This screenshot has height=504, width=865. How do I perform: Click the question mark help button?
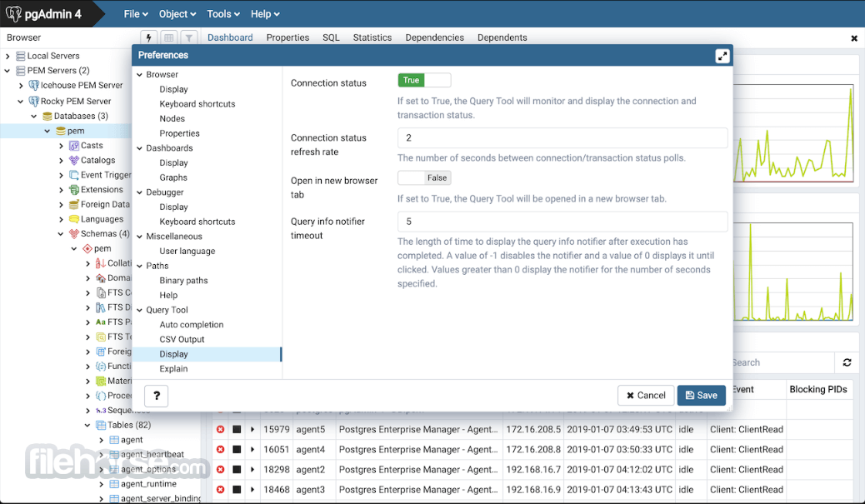[x=156, y=396]
